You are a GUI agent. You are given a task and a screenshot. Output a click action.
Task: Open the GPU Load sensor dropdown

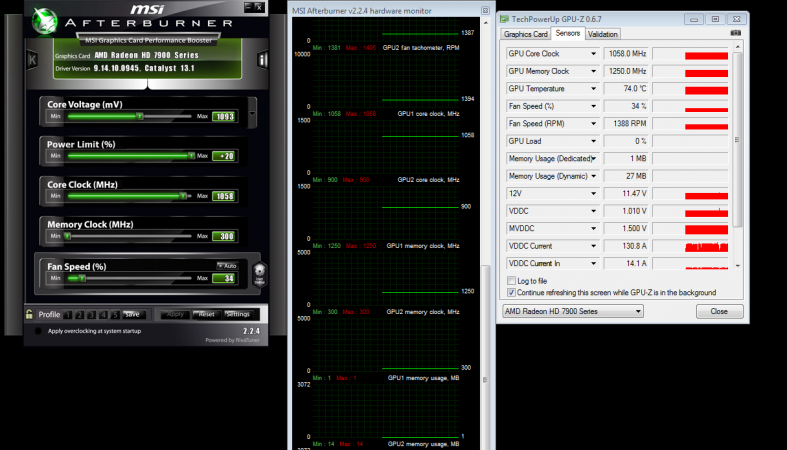tap(593, 141)
